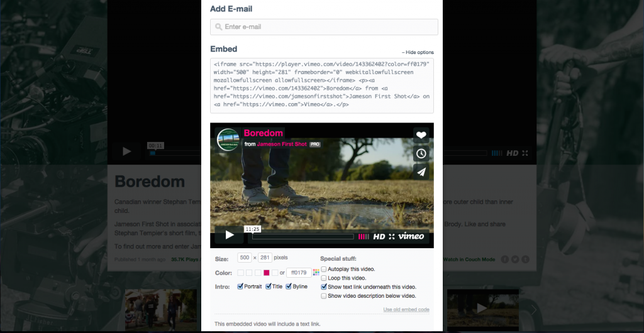The image size is (644, 333).
Task: Play the embedded preview video
Action: pos(230,235)
